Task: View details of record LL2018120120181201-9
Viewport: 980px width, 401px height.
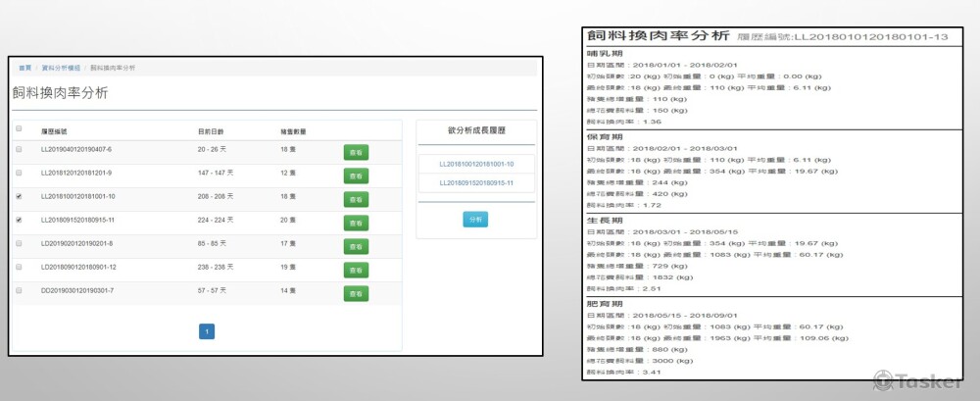Action: pyautogui.click(x=355, y=175)
